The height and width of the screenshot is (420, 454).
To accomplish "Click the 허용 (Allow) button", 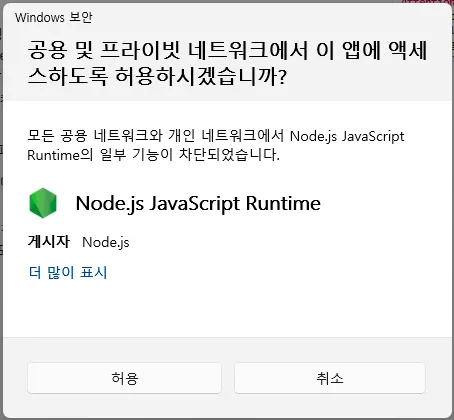I will 124,378.
